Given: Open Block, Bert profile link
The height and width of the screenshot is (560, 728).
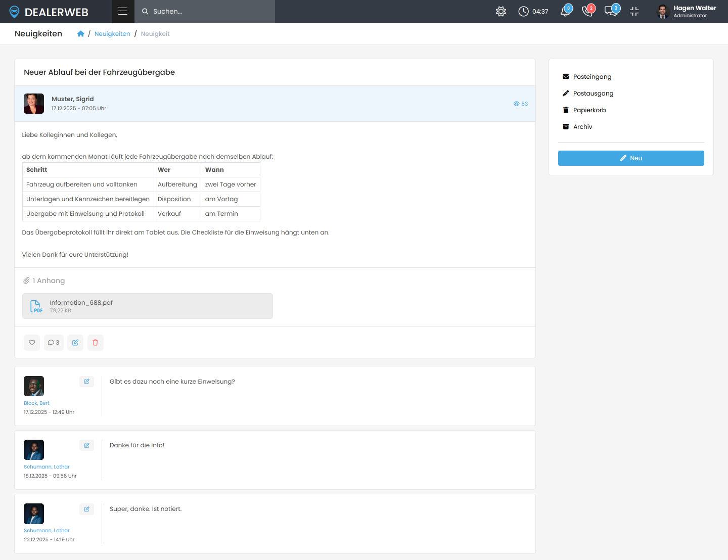Looking at the screenshot, I should [36, 403].
